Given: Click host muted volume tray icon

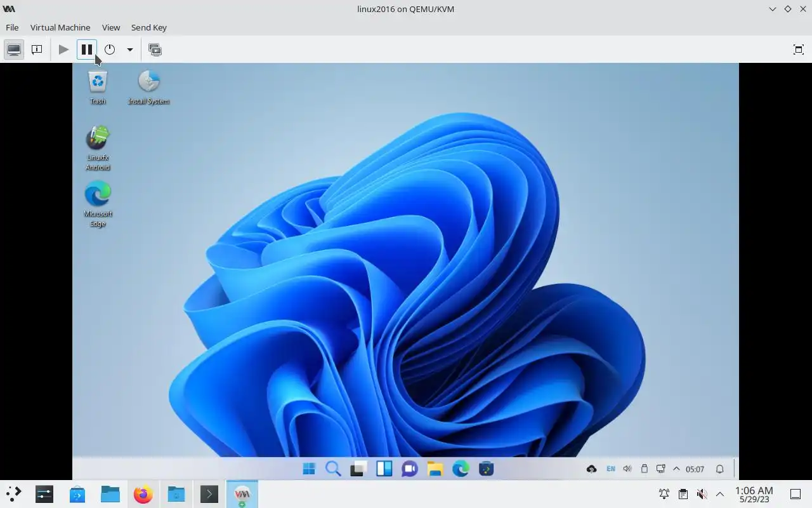Looking at the screenshot, I should [702, 494].
